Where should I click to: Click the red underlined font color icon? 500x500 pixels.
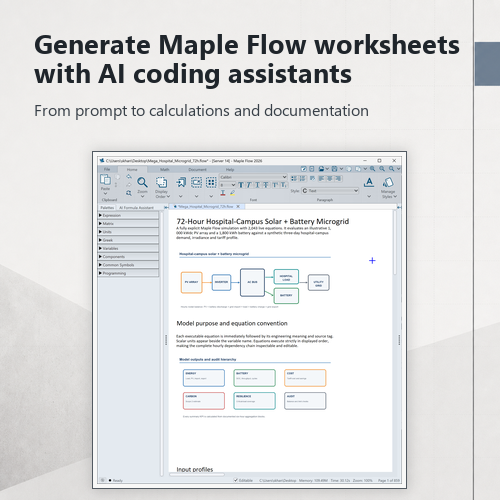point(223,193)
